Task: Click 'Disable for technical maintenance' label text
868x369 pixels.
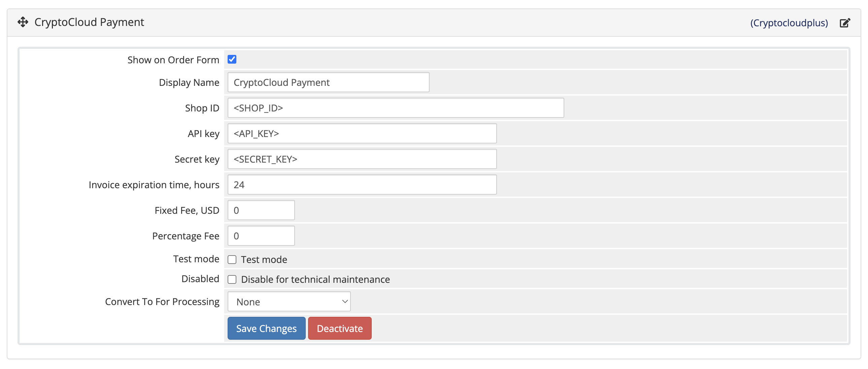Action: coord(315,279)
